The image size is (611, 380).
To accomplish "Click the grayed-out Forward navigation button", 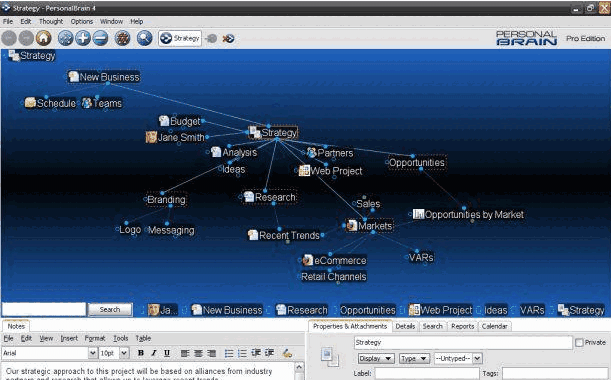I will [26, 38].
